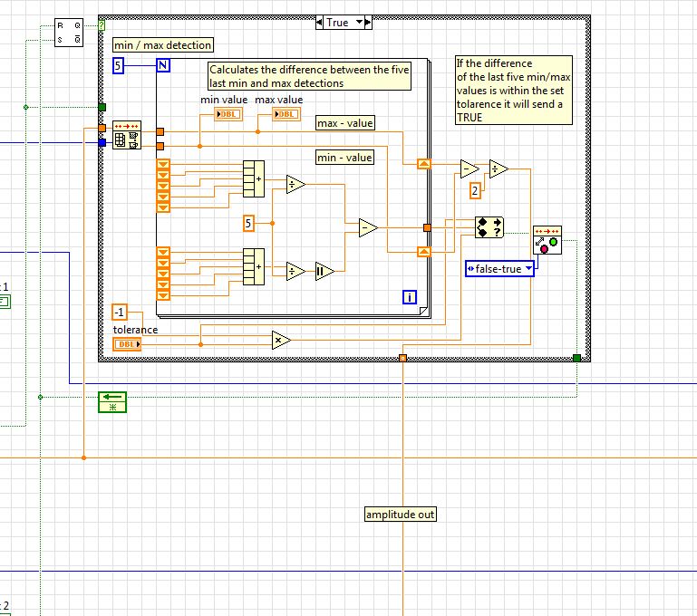The height and width of the screenshot is (616, 697).
Task: Select the Boolean crossing detection node
Action: coord(547,240)
